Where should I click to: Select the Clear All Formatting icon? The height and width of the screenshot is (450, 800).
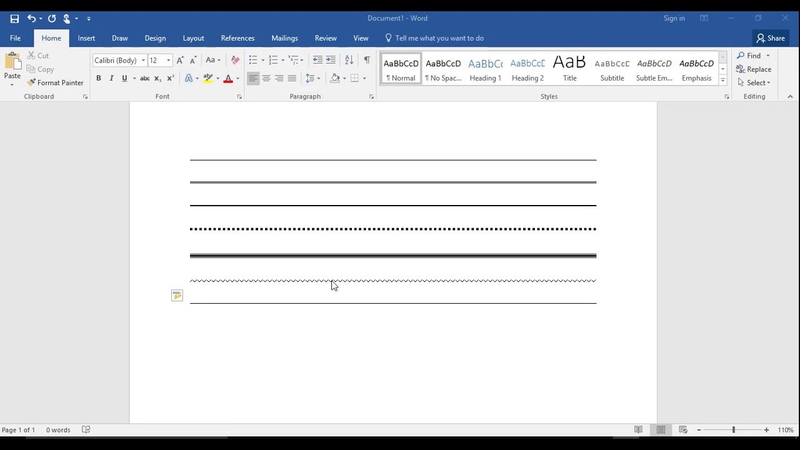click(235, 60)
